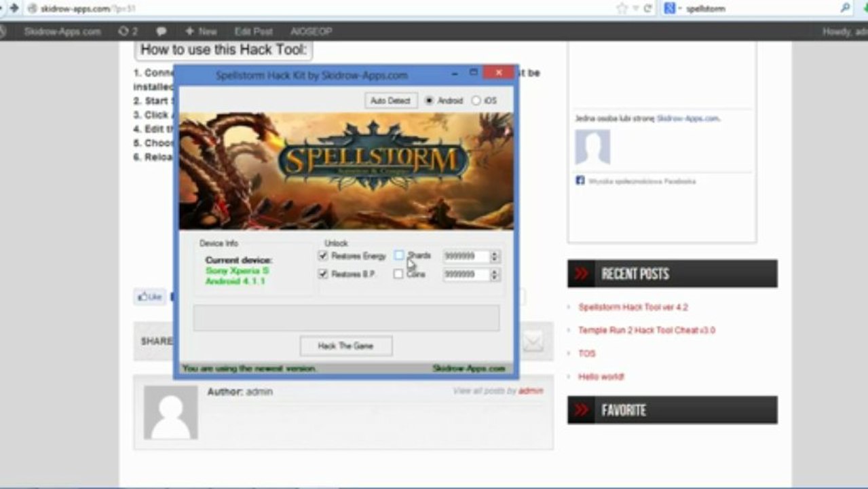Image resolution: width=868 pixels, height=489 pixels.
Task: Click the Recent Posts arrow icon
Action: pos(582,274)
